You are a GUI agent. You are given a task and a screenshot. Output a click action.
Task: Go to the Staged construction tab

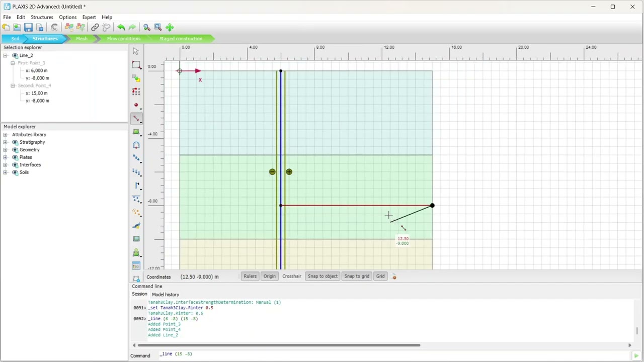tap(181, 39)
